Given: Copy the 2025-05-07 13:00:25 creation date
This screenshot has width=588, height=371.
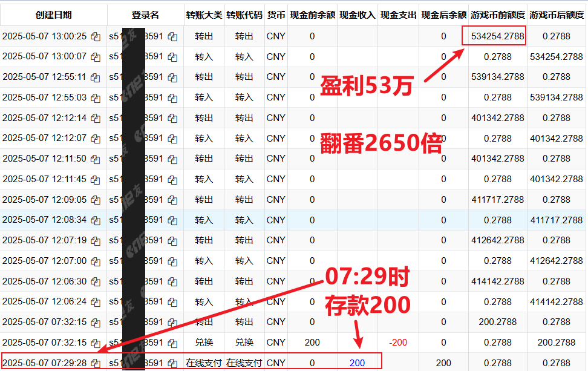Looking at the screenshot, I should tap(96, 37).
